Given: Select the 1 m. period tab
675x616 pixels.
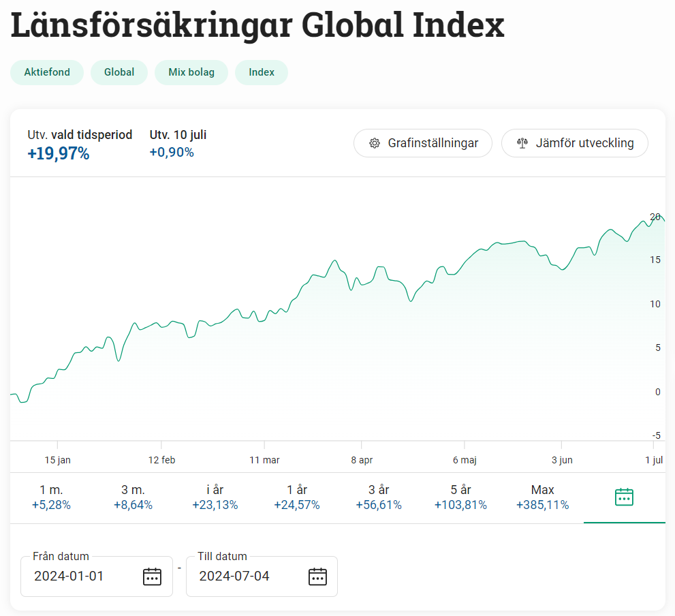Looking at the screenshot, I should (51, 497).
